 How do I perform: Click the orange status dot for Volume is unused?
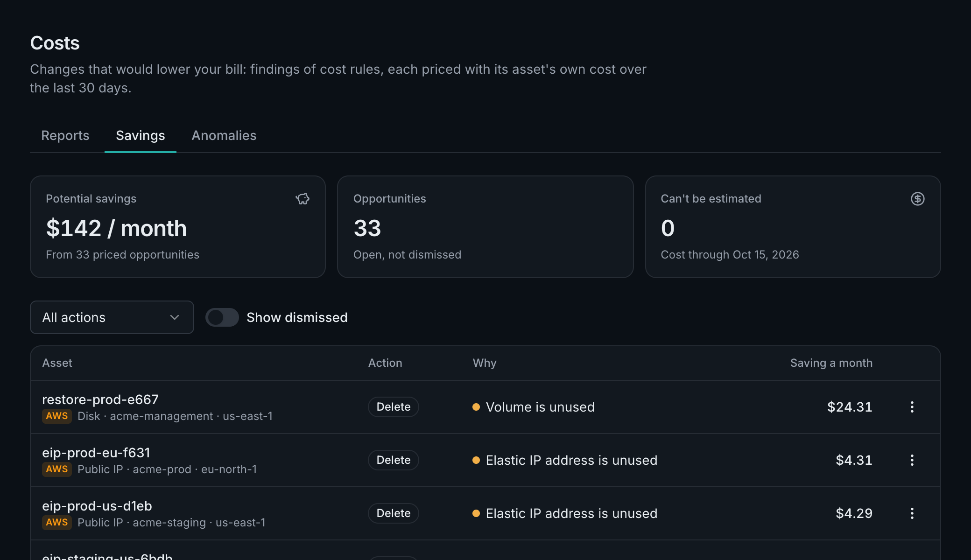point(476,407)
